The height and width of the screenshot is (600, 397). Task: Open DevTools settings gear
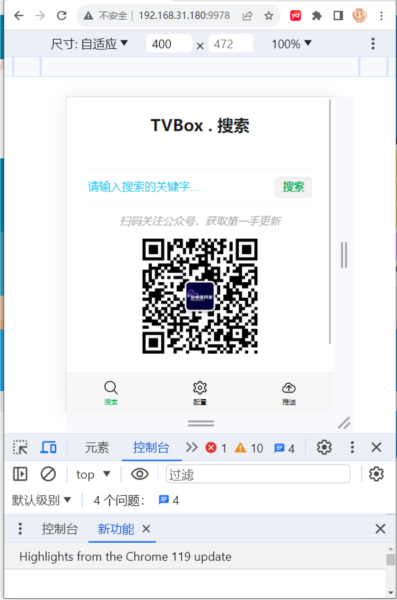[x=324, y=447]
